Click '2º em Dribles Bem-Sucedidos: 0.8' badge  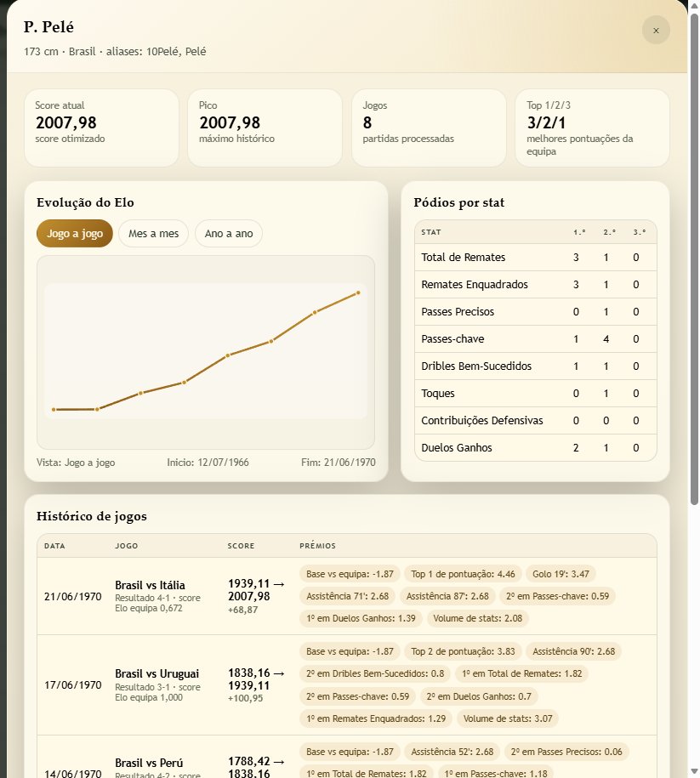[375, 673]
